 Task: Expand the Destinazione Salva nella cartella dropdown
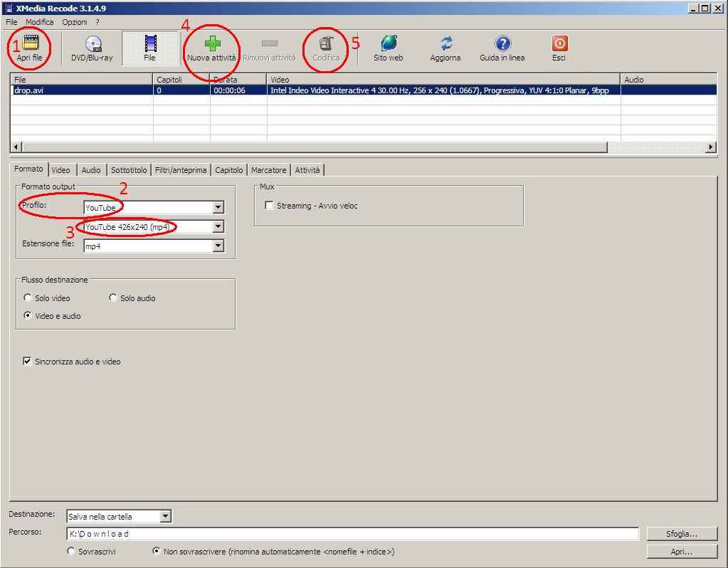click(x=166, y=517)
